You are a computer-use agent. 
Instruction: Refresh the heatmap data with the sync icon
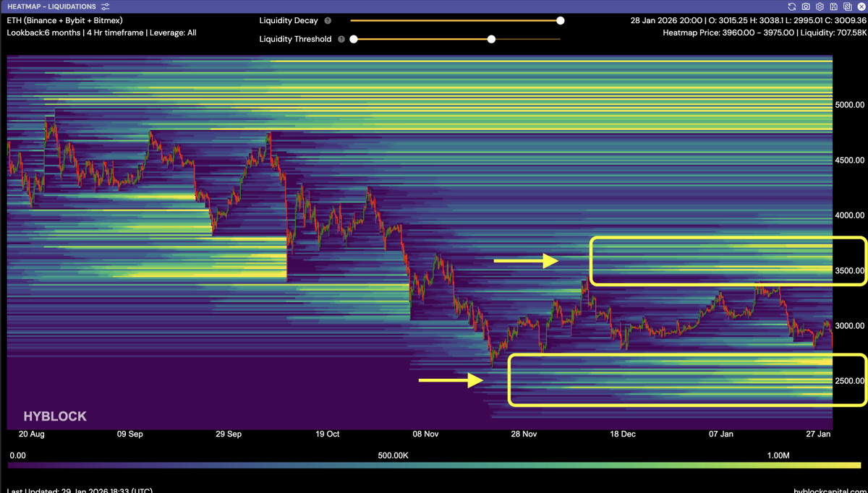coord(792,7)
